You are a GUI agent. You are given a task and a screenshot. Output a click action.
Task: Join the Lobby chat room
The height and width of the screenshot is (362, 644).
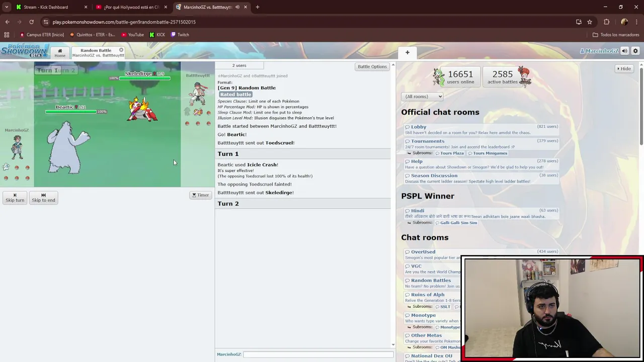pos(482,129)
